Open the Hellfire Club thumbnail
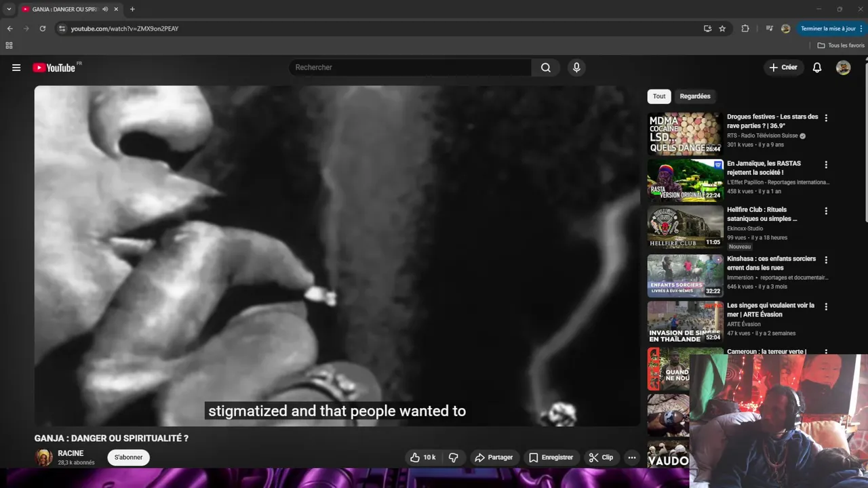The width and height of the screenshot is (868, 488). coord(685,227)
